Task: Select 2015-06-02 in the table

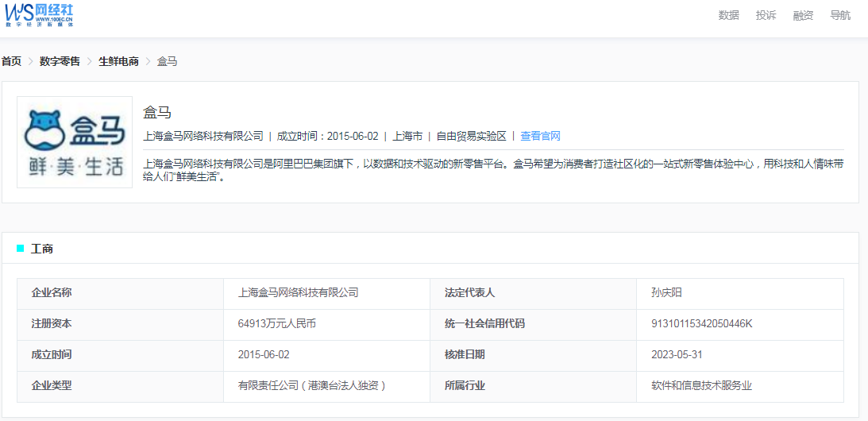Action: [264, 355]
